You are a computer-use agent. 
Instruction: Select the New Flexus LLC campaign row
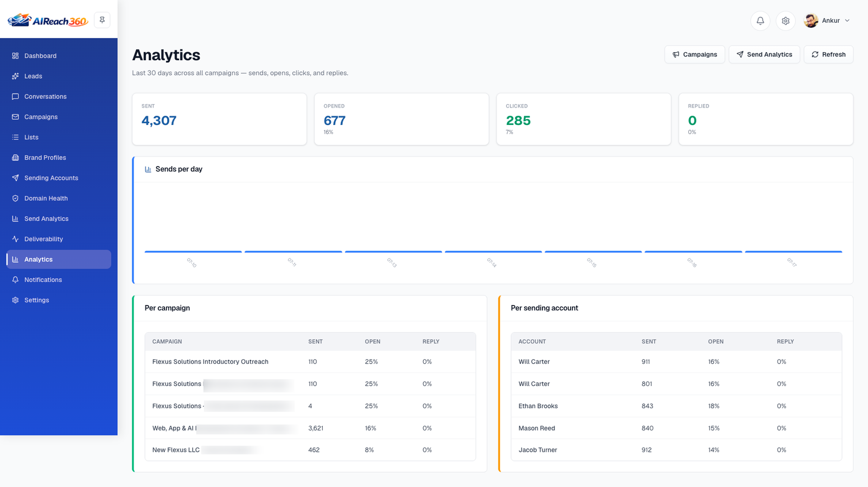pos(310,450)
